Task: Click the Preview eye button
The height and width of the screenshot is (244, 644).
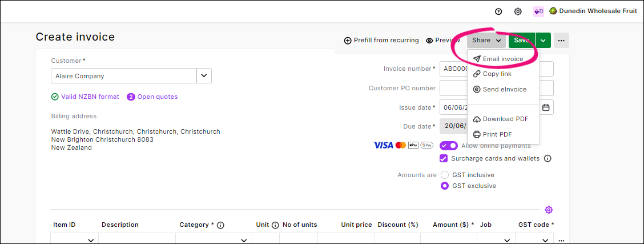Action: [x=443, y=40]
